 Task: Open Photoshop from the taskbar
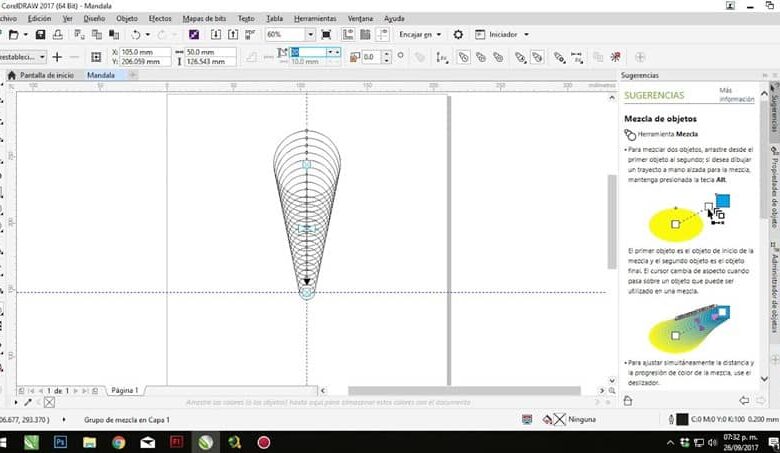coord(61,442)
